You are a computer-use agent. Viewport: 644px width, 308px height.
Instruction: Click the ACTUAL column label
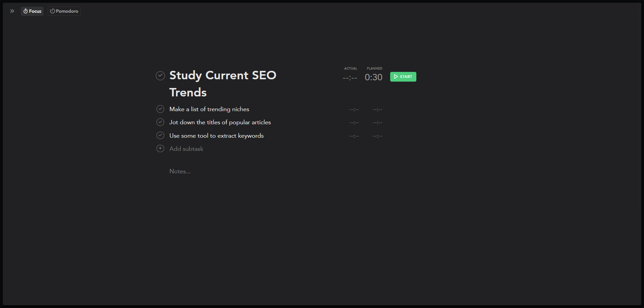coord(351,69)
